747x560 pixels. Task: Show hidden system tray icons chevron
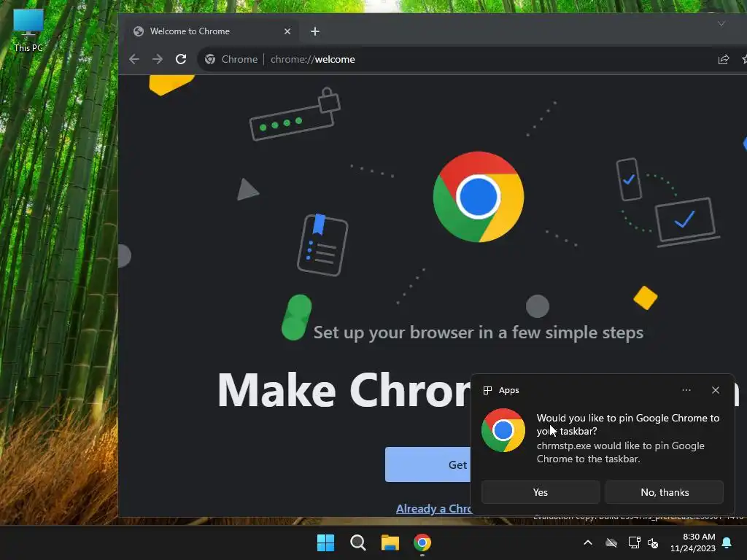coord(588,542)
